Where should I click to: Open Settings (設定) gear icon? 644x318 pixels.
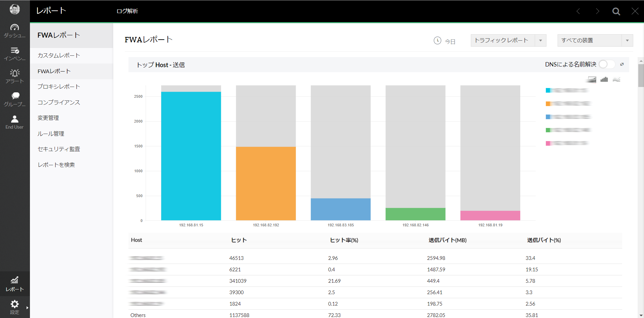[x=14, y=307]
